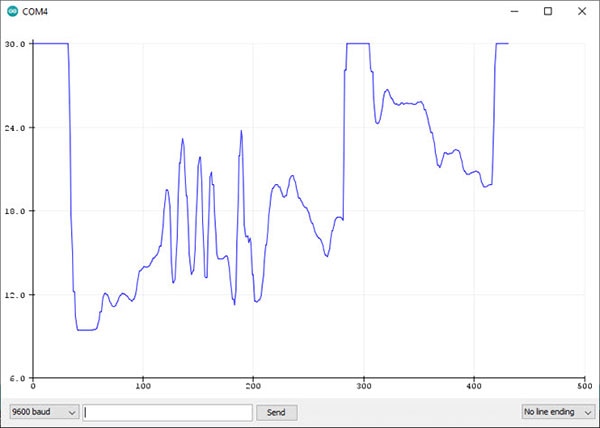Click the 400 x-axis label

click(x=474, y=386)
